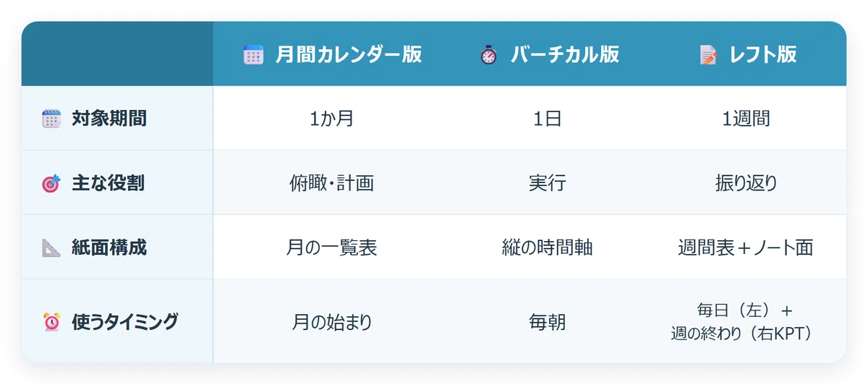Click the 1か月 cell
The width and height of the screenshot is (868, 385).
tap(331, 119)
